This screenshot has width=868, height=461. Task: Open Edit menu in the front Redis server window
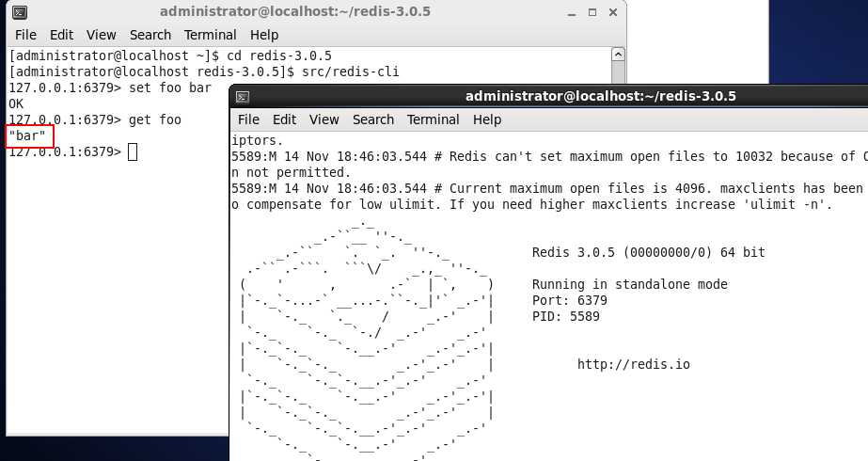pyautogui.click(x=284, y=119)
